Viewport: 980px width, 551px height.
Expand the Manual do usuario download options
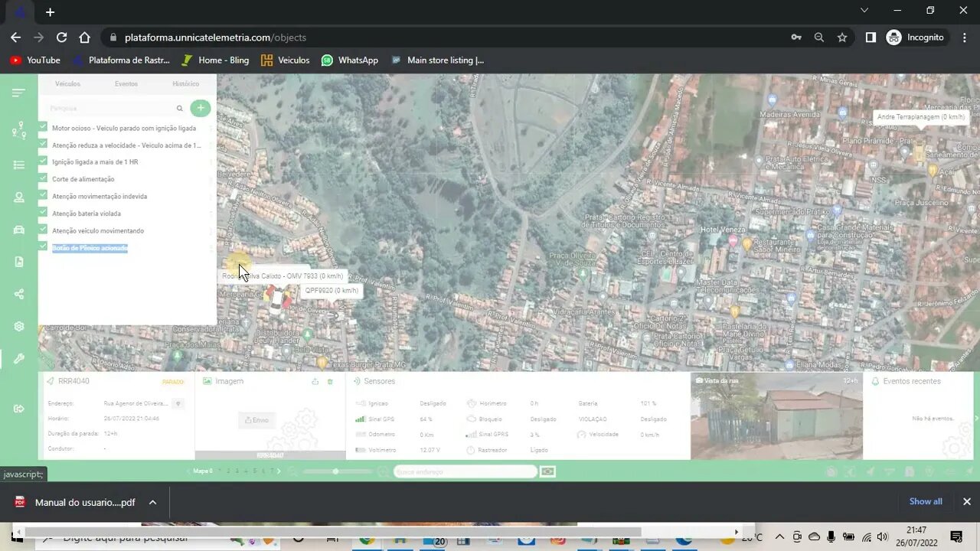(152, 502)
